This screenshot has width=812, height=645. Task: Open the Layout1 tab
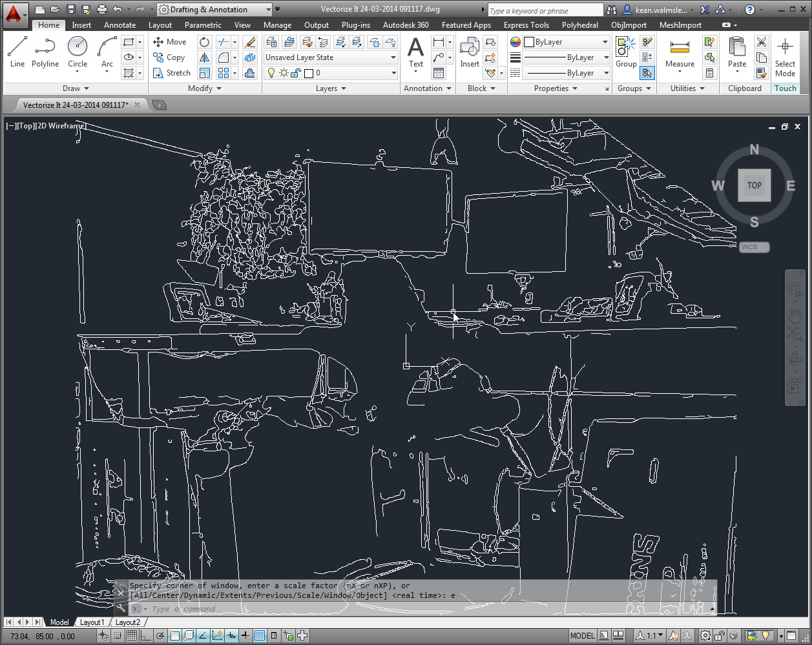(x=92, y=622)
